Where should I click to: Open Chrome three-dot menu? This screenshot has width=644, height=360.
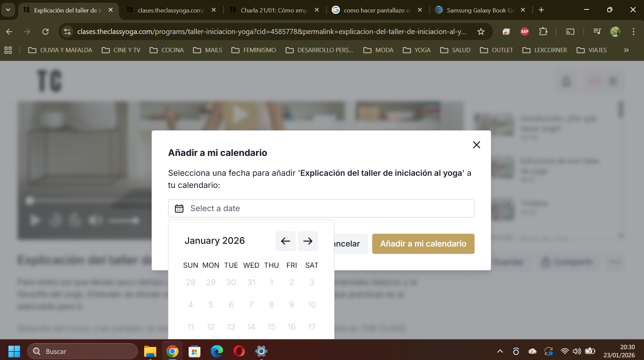point(633,32)
